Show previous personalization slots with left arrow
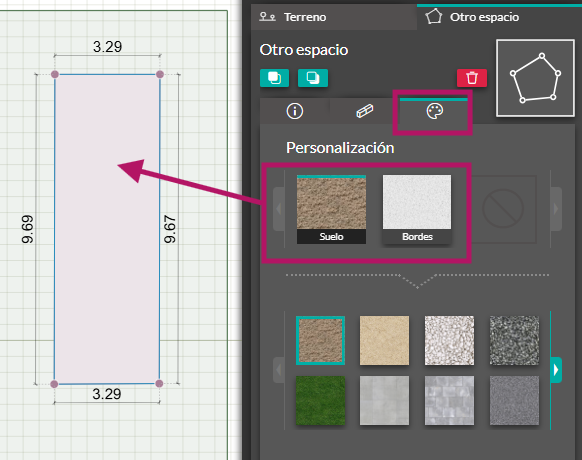 click(x=279, y=209)
